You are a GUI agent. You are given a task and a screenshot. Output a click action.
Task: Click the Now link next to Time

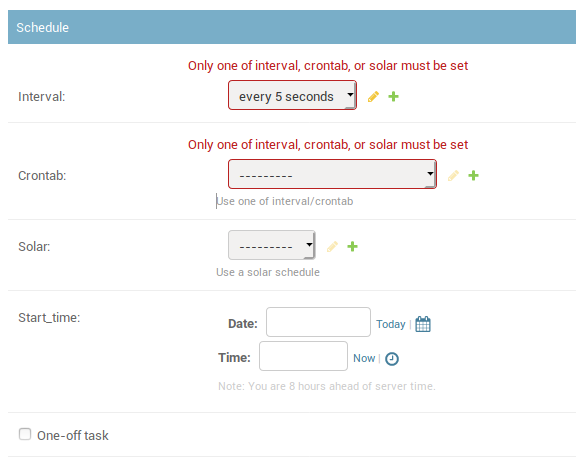coord(364,358)
